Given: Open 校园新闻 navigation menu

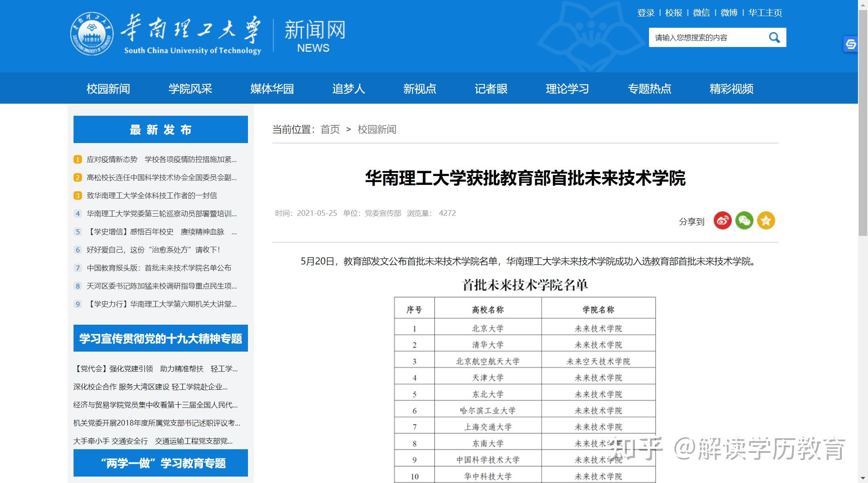Looking at the screenshot, I should click(x=108, y=88).
